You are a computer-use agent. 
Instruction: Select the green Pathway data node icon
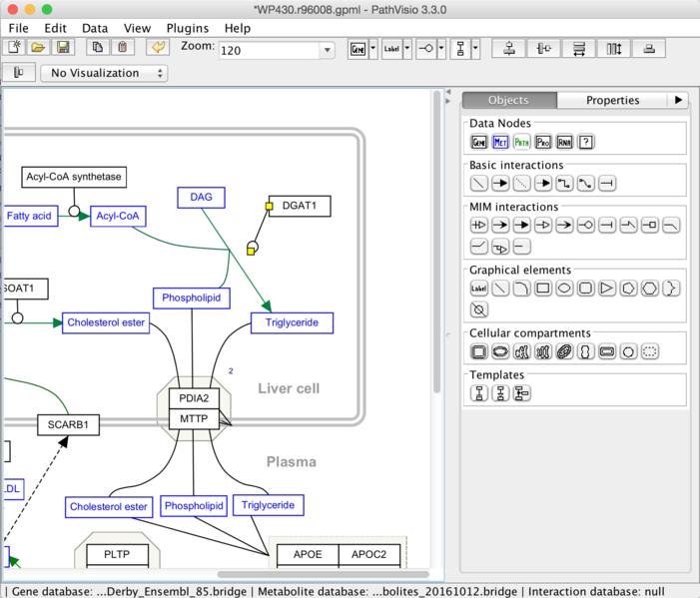521,142
